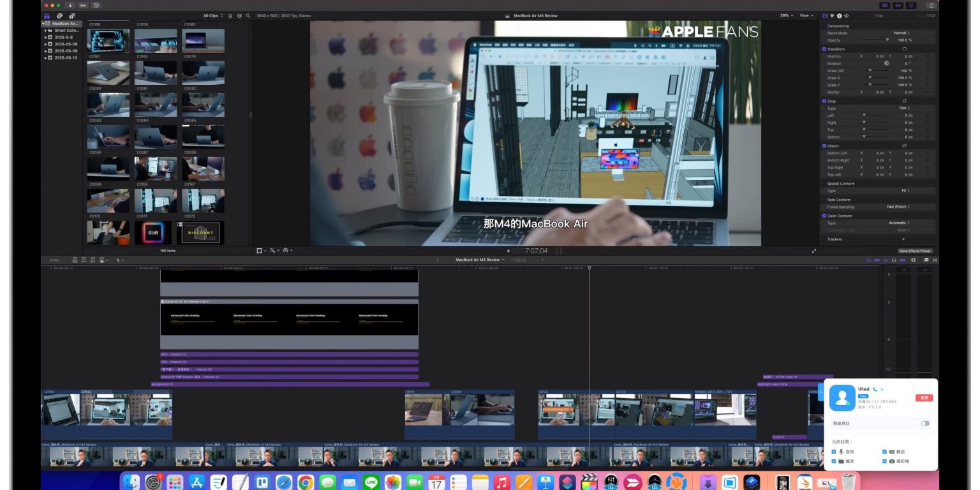Open the Libraries sidebar icon
Image resolution: width=980 pixels, height=490 pixels.
pos(47,16)
